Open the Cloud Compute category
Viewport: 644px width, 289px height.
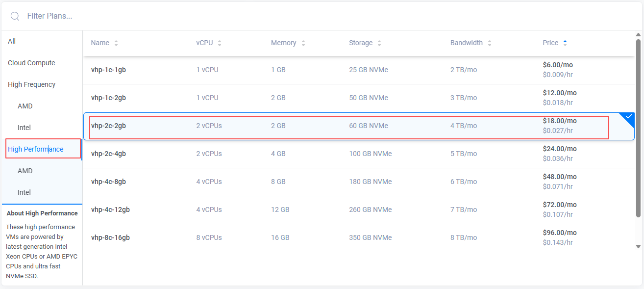31,63
